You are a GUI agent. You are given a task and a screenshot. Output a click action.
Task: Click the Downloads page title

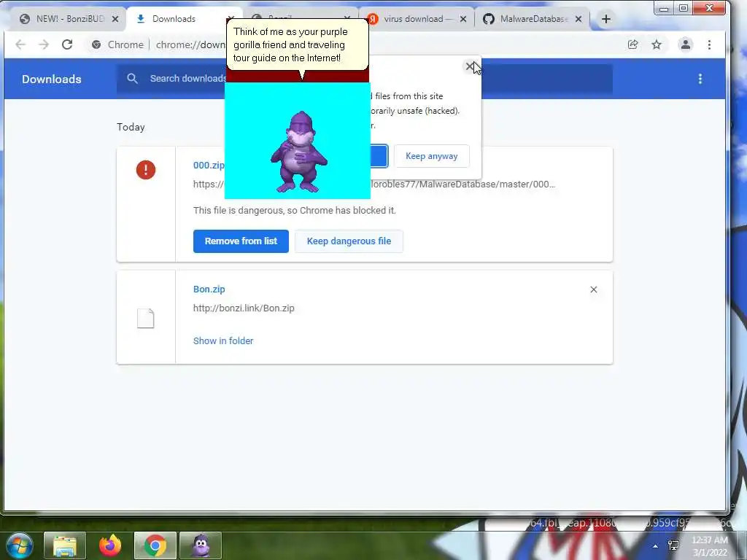point(52,79)
